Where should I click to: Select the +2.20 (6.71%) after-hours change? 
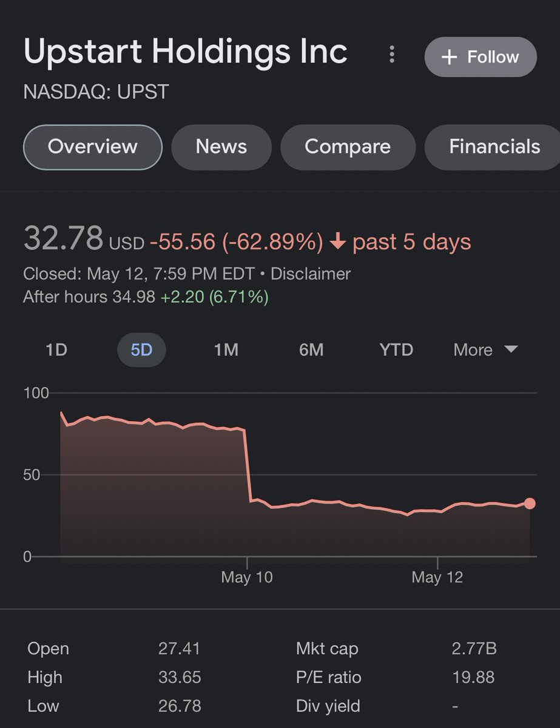tap(214, 297)
